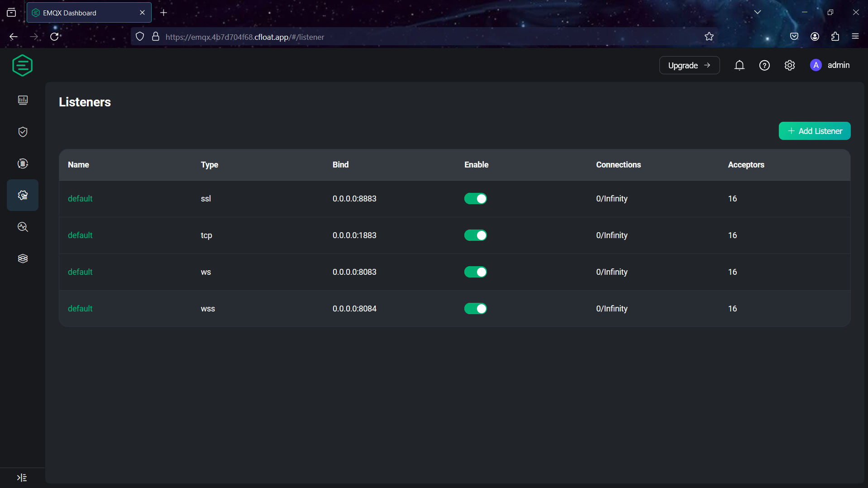Click acceptors value 16 in wss row
The height and width of the screenshot is (488, 868).
(732, 309)
